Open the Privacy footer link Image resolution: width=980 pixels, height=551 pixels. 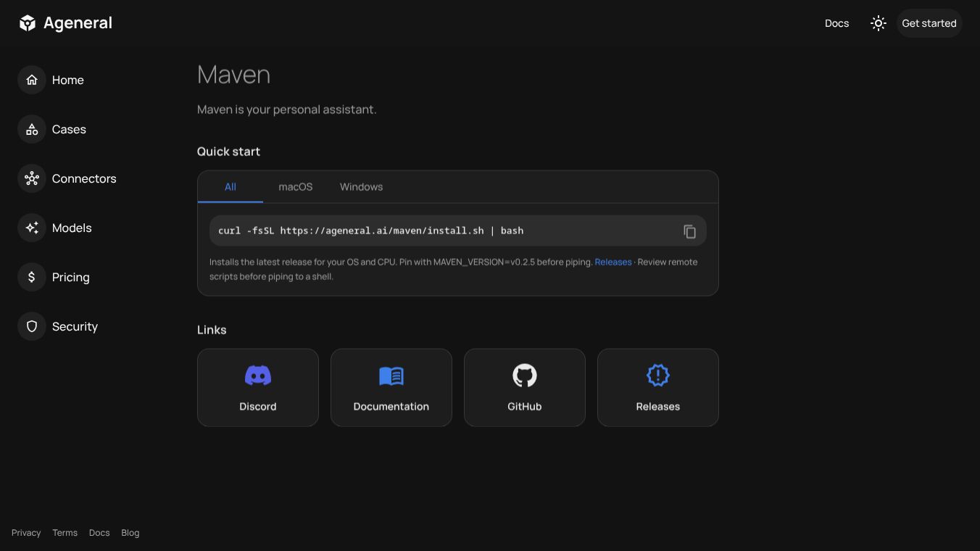click(x=26, y=533)
